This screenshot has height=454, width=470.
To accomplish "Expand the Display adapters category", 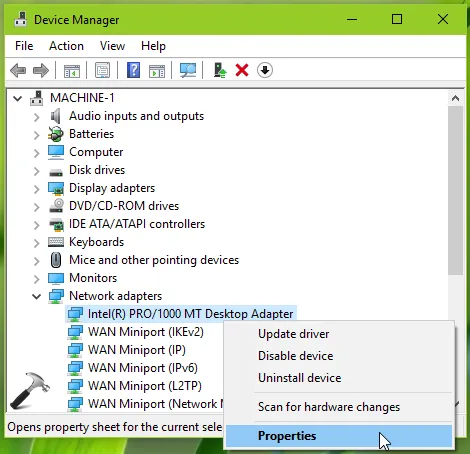I will [37, 189].
